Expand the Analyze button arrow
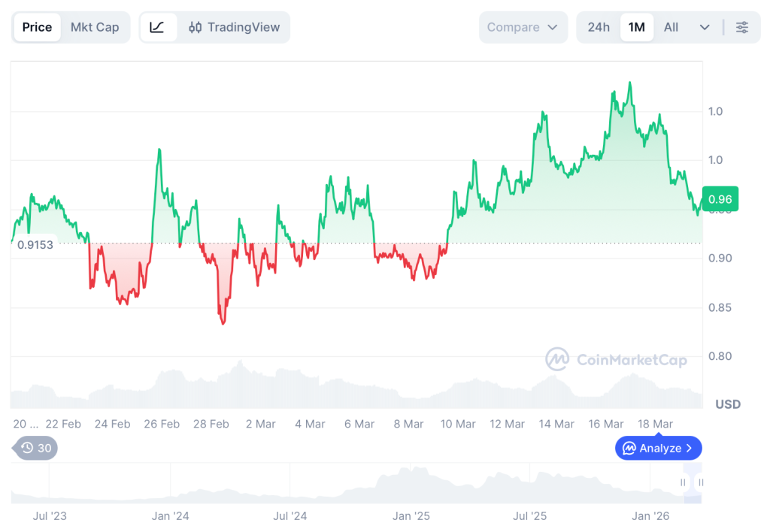 coord(688,449)
